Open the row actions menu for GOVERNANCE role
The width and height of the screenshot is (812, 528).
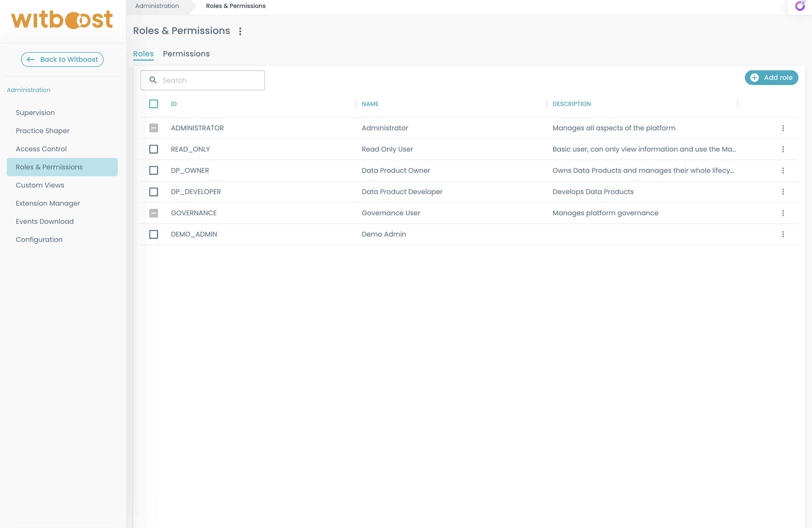783,213
